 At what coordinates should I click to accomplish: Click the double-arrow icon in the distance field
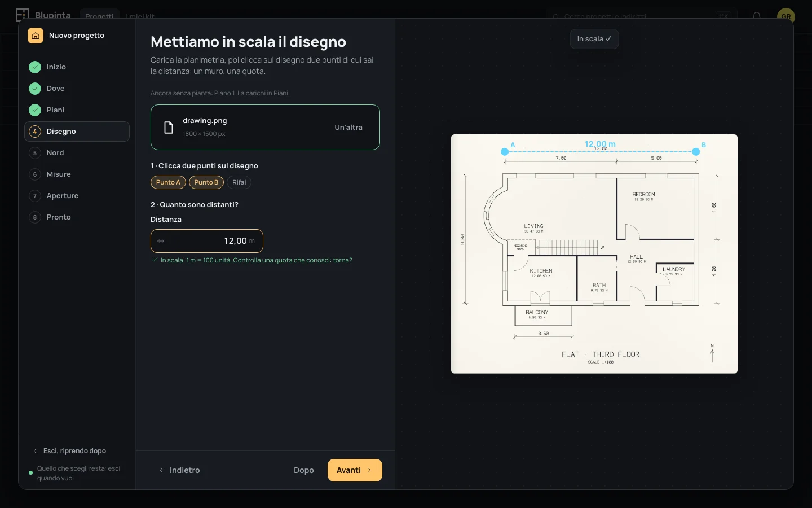click(161, 241)
